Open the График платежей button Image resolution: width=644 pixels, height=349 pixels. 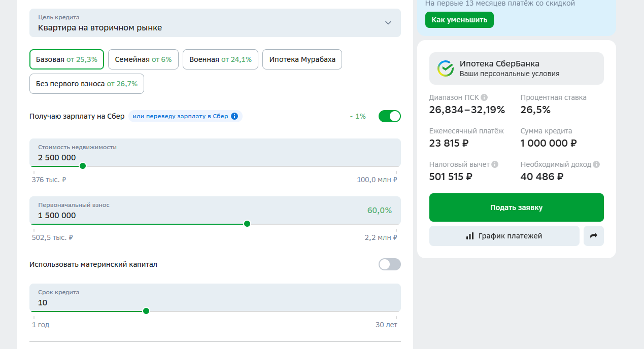point(504,236)
